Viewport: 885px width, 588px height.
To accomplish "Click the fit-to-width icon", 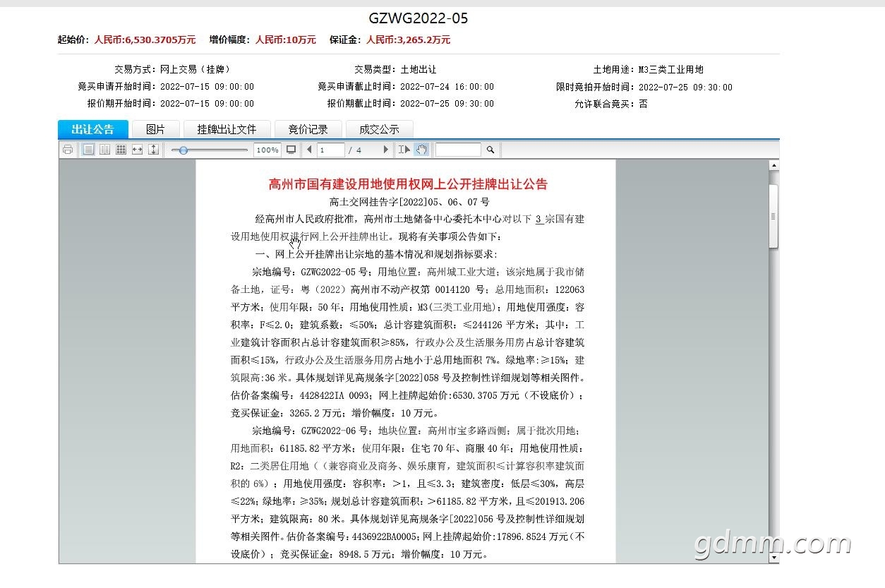I will 137,150.
